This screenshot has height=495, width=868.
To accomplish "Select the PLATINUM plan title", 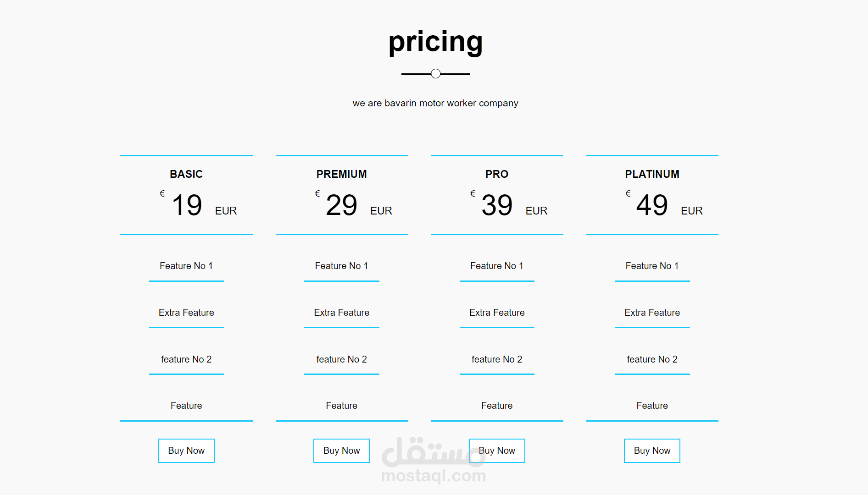I will tap(652, 174).
